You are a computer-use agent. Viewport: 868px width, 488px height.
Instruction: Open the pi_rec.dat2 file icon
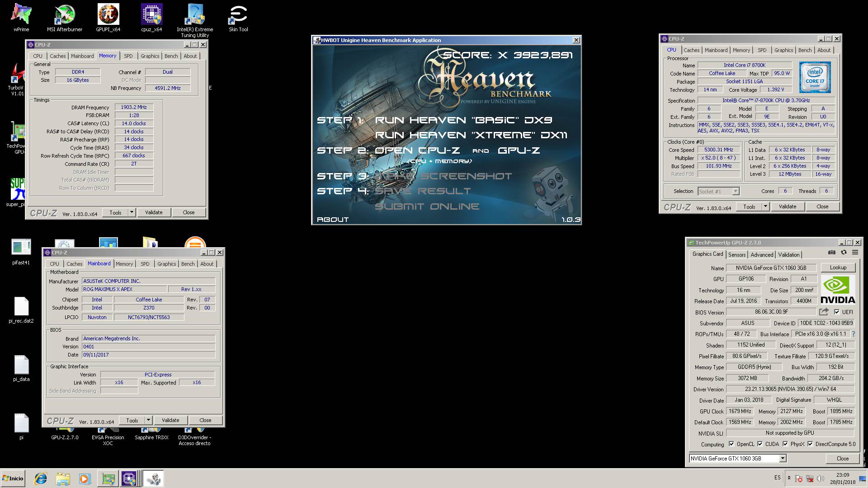tap(21, 310)
